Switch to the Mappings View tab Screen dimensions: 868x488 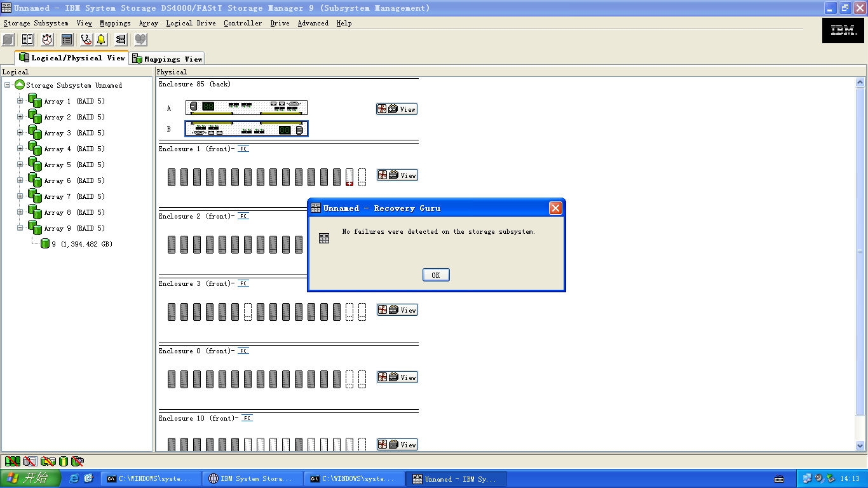coord(167,58)
